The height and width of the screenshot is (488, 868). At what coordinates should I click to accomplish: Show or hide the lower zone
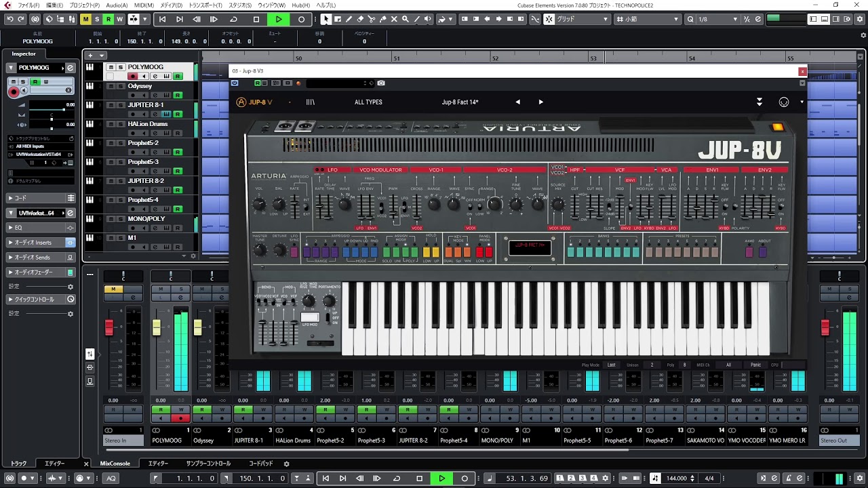coord(823,19)
